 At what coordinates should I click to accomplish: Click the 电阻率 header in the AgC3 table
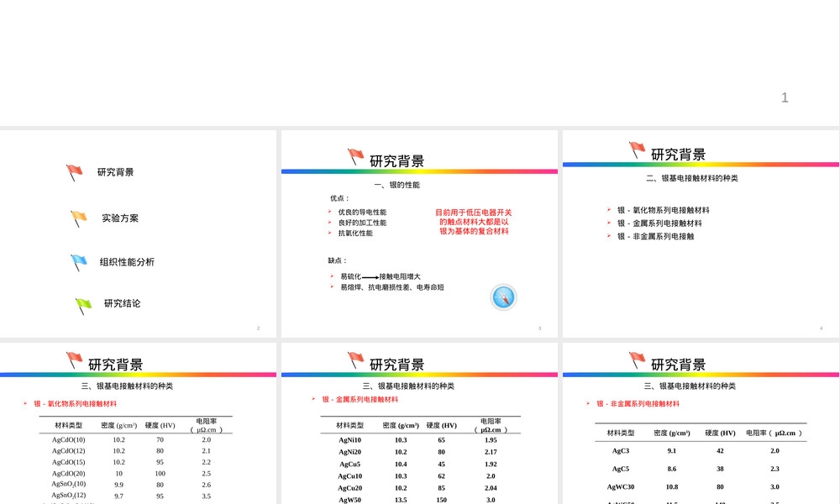pos(774,433)
